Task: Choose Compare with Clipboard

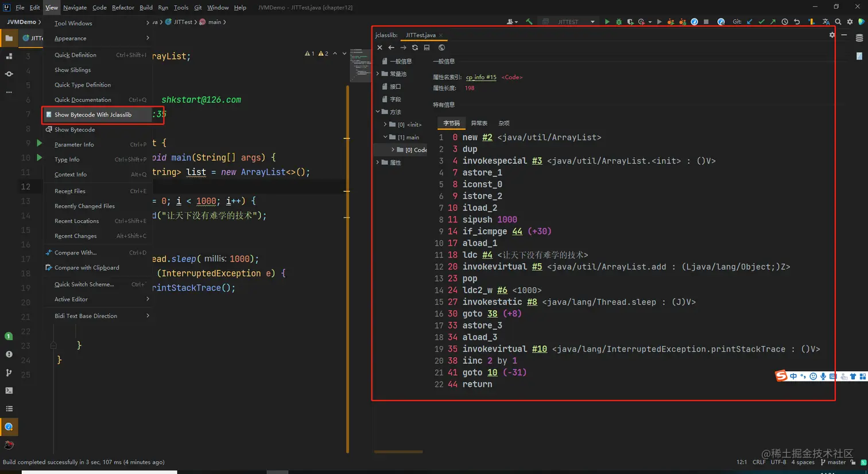Action: (98, 268)
